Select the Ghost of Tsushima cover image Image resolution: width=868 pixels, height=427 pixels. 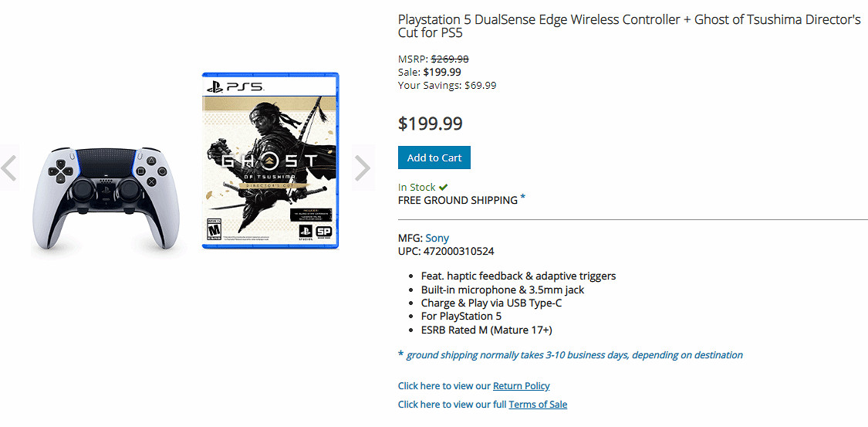click(270, 161)
